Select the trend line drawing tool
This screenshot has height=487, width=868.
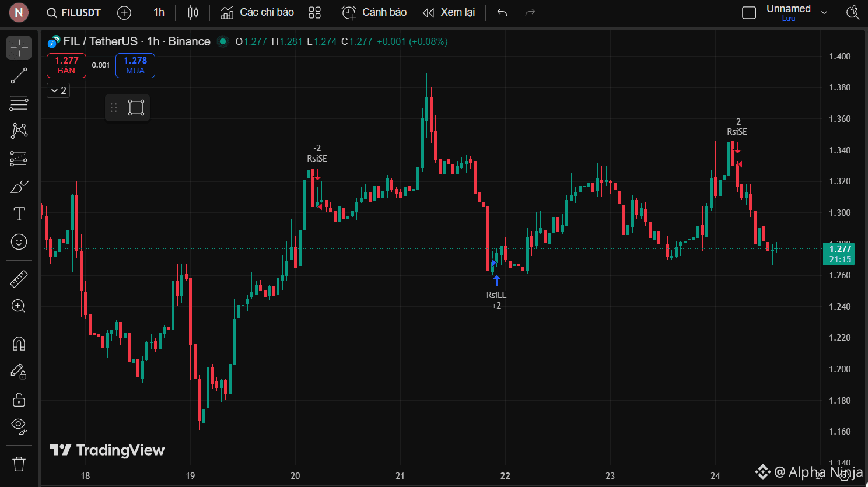tap(19, 76)
